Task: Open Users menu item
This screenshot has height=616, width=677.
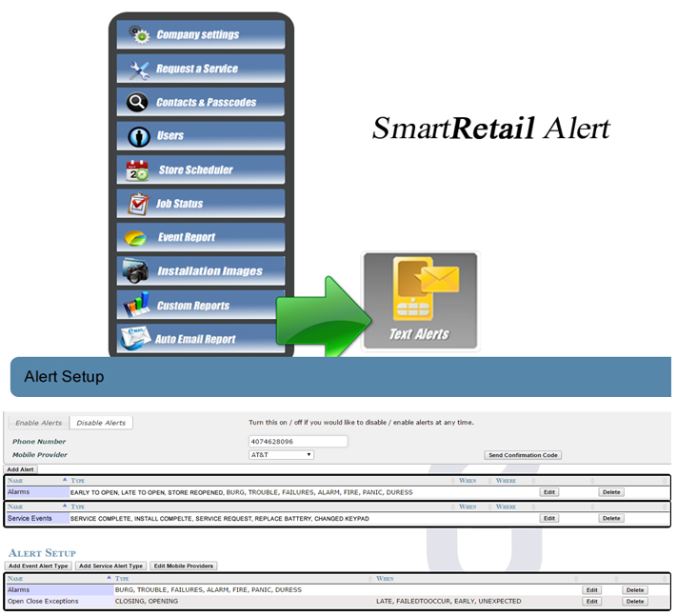Action: [200, 136]
